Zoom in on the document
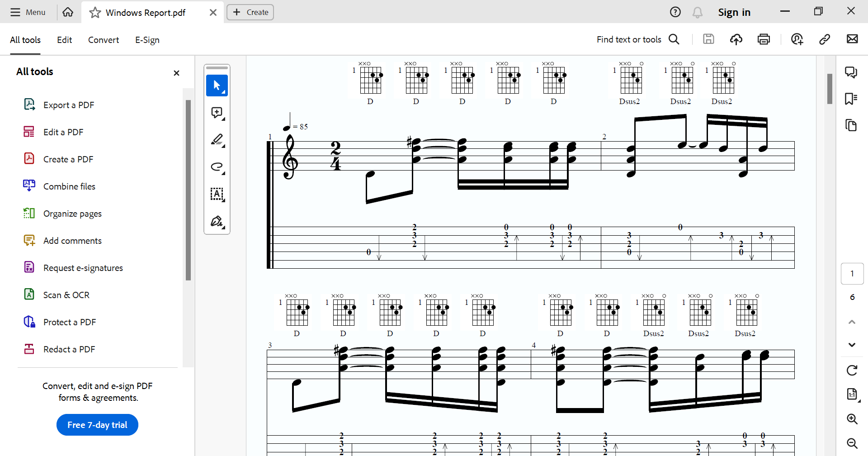 pos(852,419)
